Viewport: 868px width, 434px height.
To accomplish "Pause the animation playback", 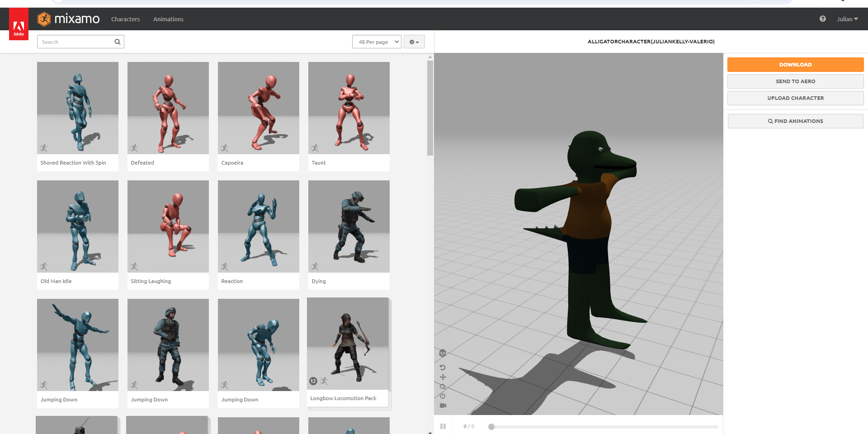I will coord(443,426).
